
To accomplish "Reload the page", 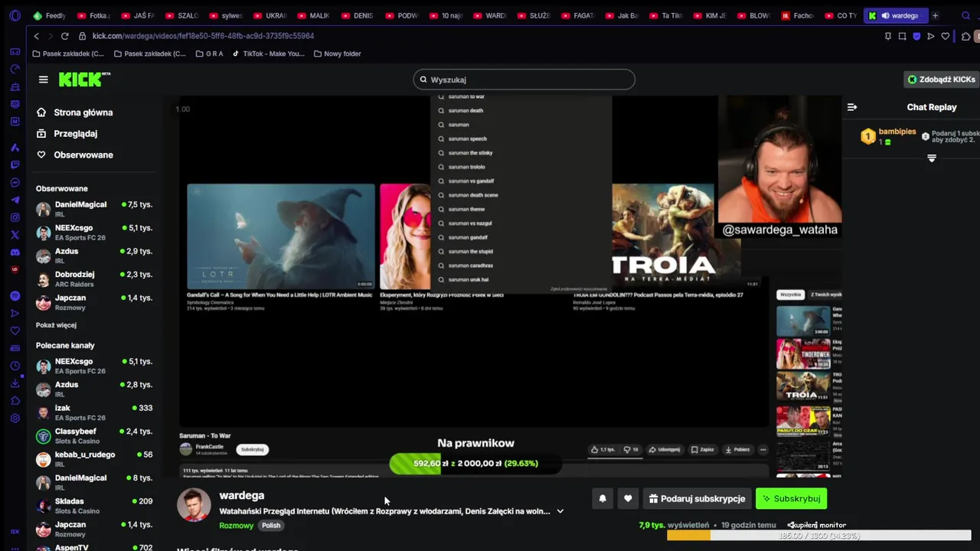I will click(x=64, y=36).
